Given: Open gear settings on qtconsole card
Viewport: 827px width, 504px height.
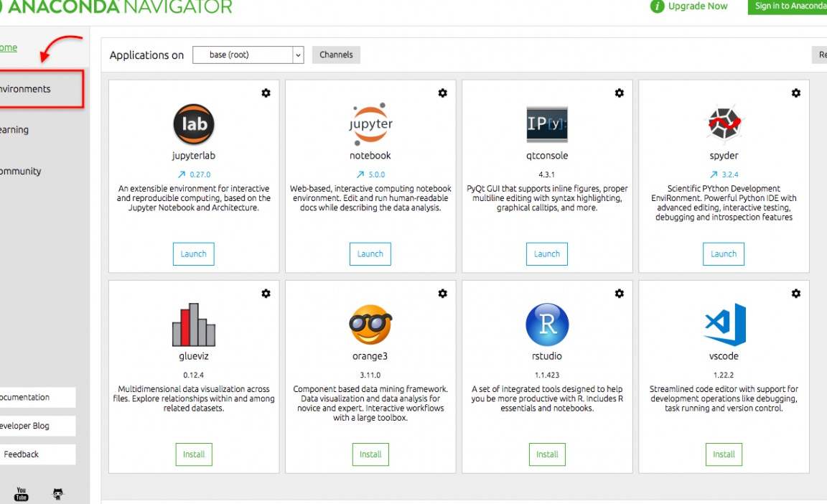Looking at the screenshot, I should click(620, 93).
